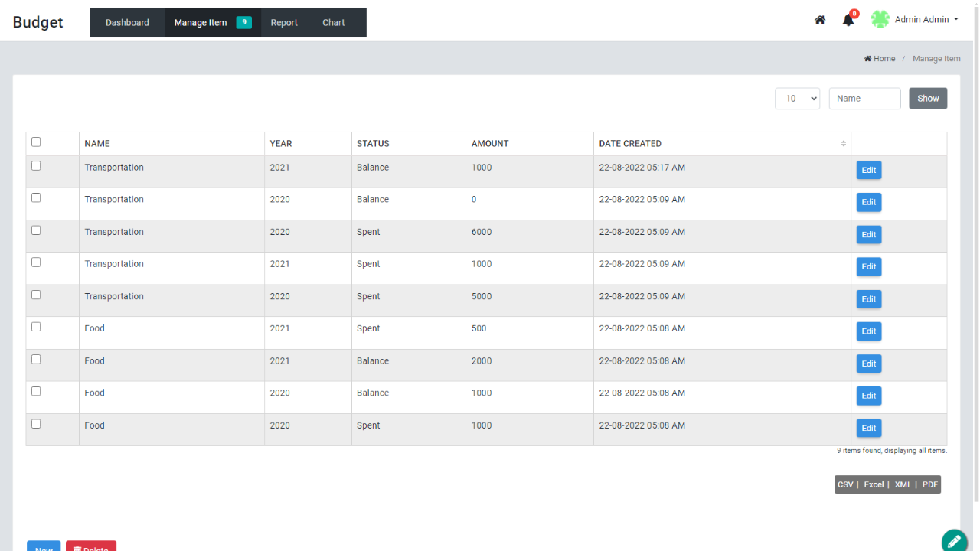Open the notifications bell icon
The height and width of the screenshot is (551, 980).
[x=848, y=21]
